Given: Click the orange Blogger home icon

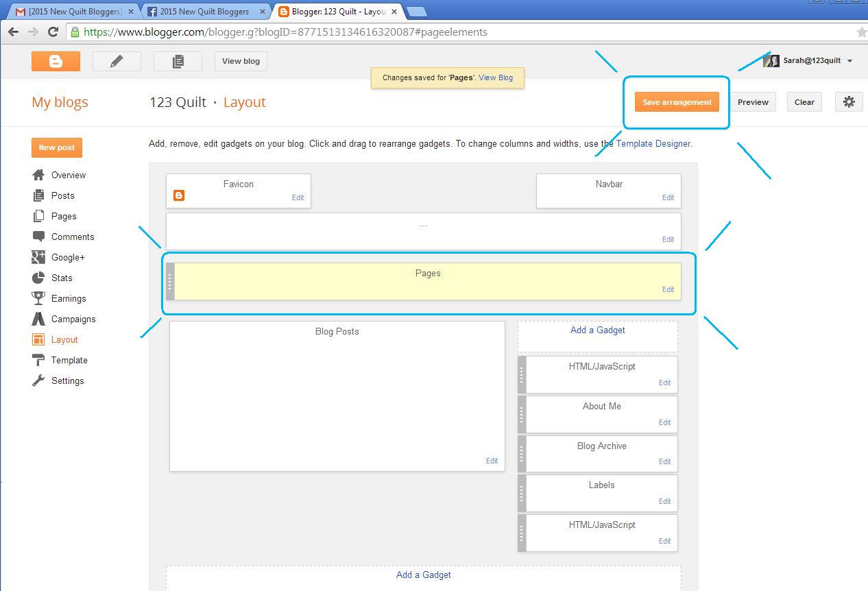Looking at the screenshot, I should tap(56, 61).
